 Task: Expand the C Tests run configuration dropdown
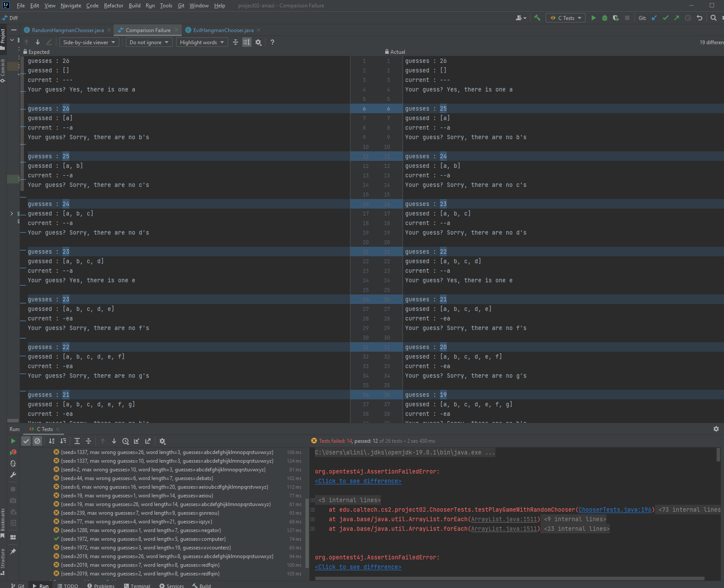(565, 18)
